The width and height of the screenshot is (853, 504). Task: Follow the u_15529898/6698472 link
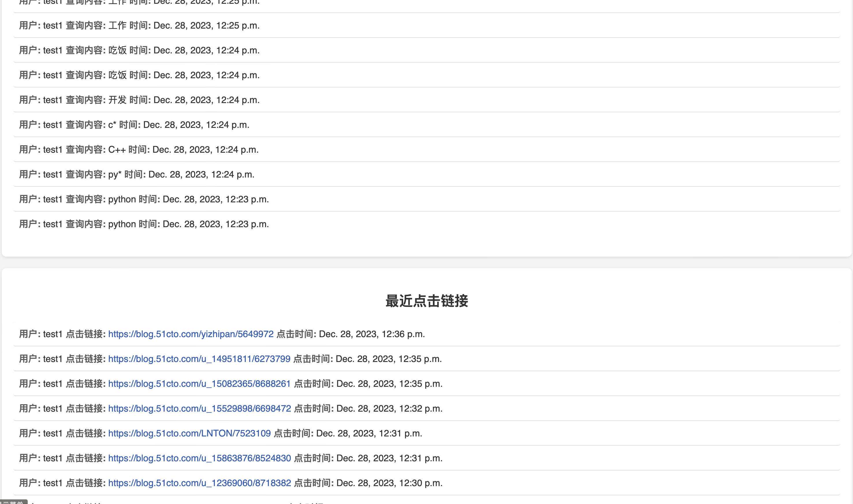200,408
